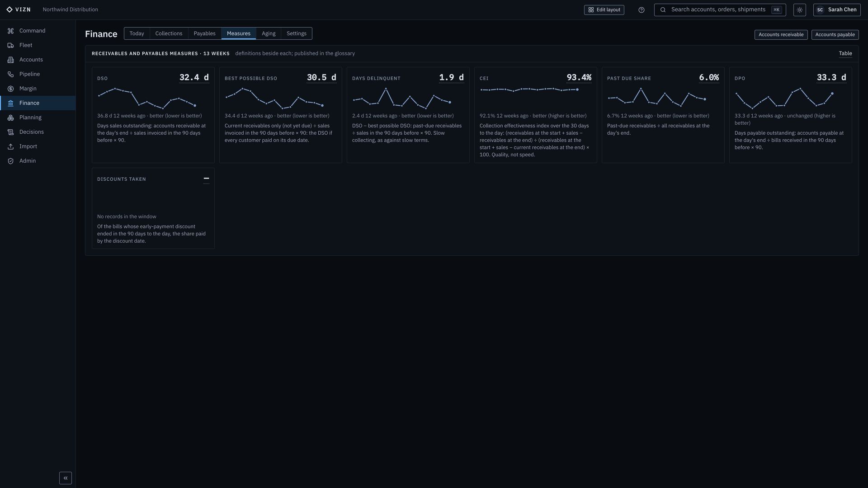Open the Aging tab
Image resolution: width=868 pixels, height=488 pixels.
click(269, 33)
